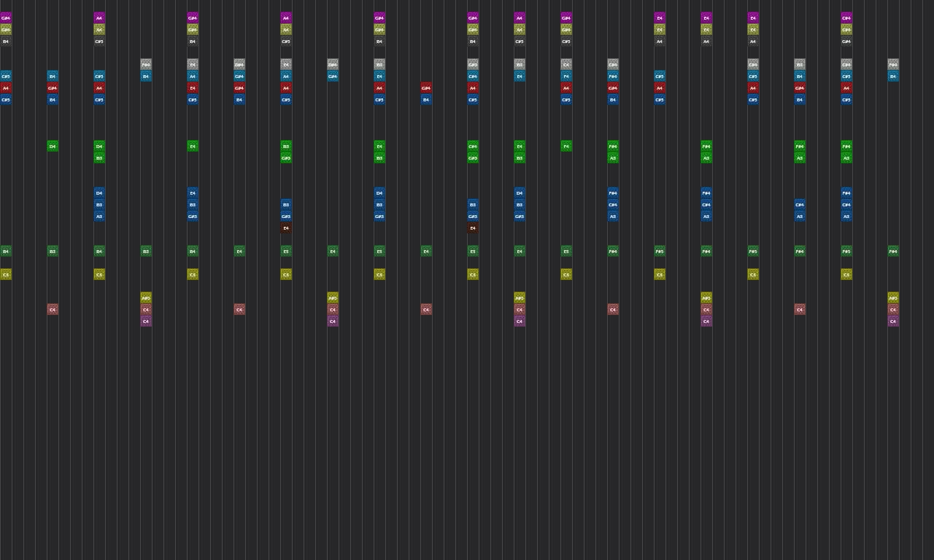This screenshot has height=560, width=934.
Task: Click the sparkled gray E4 note near the top right
Action: pos(285,64)
